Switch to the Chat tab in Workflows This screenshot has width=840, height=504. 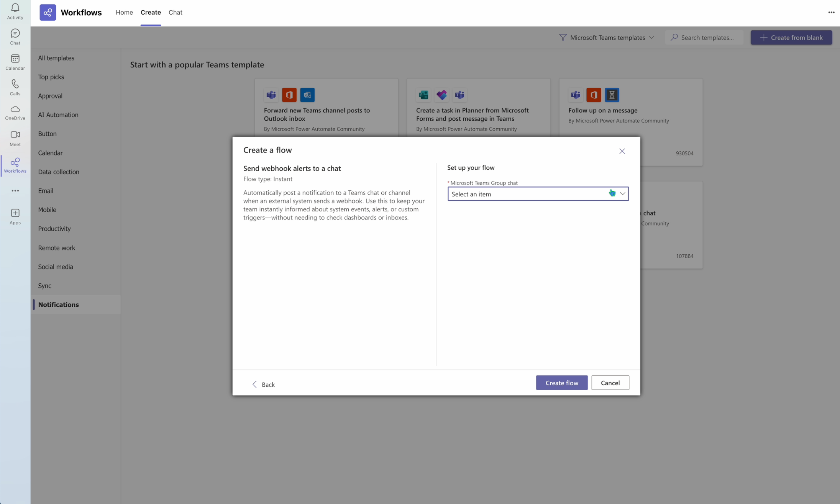(x=175, y=13)
